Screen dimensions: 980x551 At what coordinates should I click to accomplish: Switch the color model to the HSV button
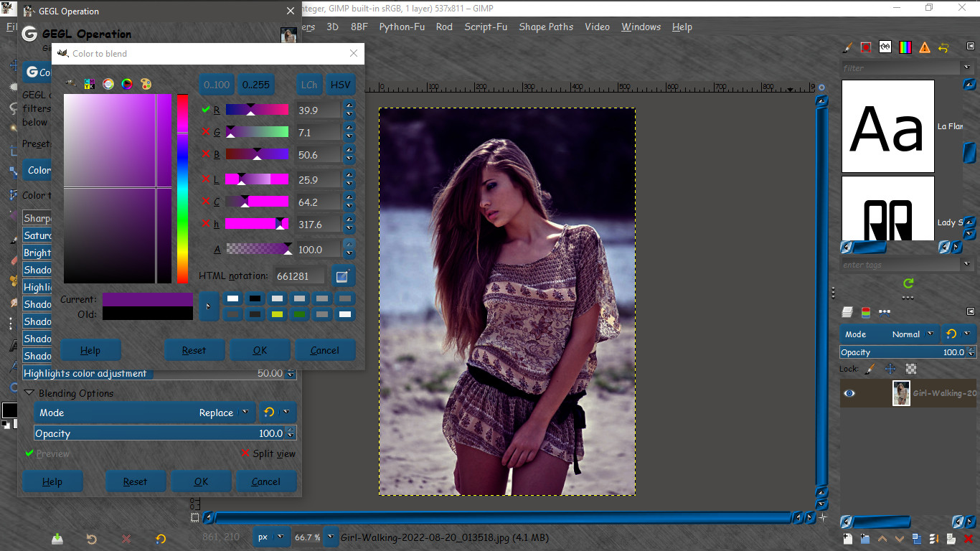[341, 85]
